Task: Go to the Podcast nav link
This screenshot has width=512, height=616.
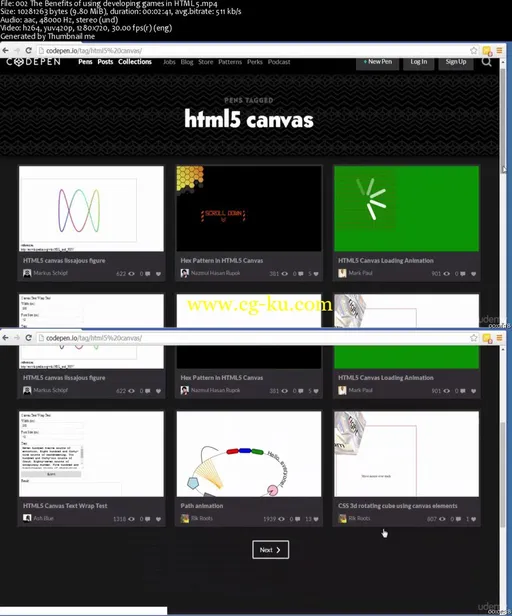Action: pyautogui.click(x=279, y=62)
